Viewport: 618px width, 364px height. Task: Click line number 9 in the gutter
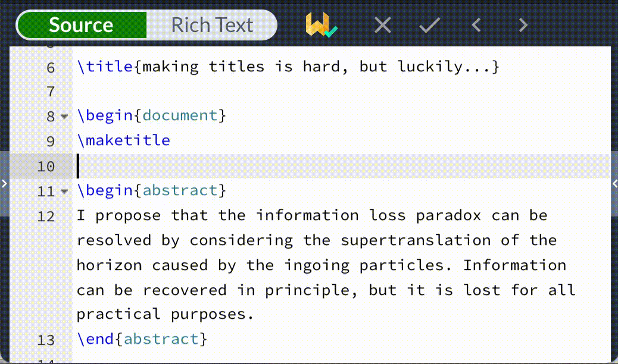(50, 142)
